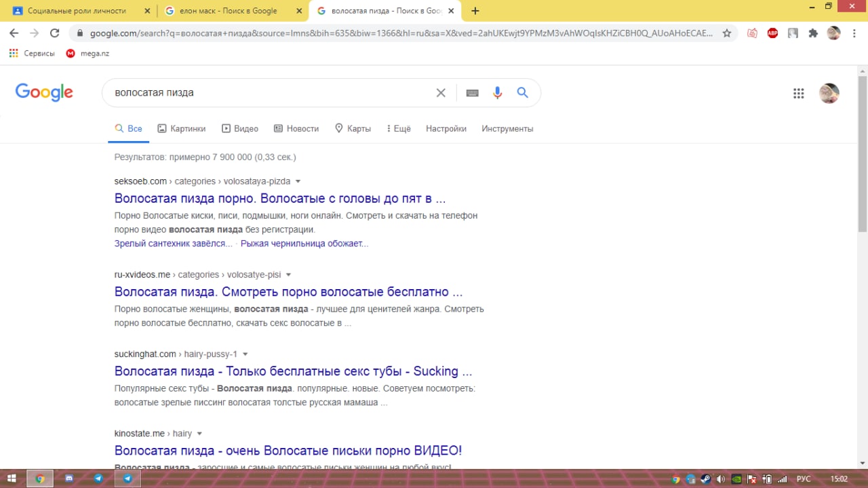The height and width of the screenshot is (488, 868).
Task: Click the Steam tray icon
Action: pyautogui.click(x=706, y=478)
